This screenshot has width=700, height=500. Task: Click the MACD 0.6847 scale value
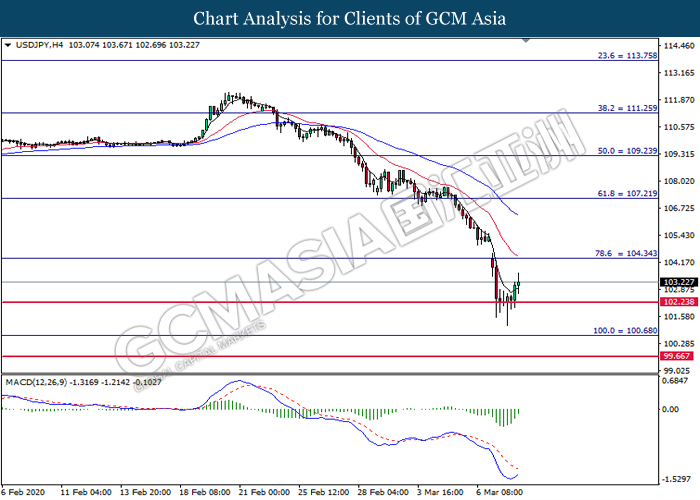point(677,380)
